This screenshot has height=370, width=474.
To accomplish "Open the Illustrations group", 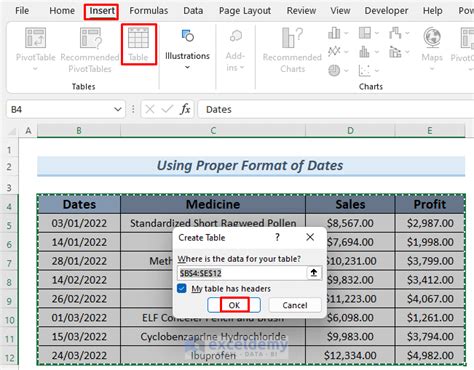I will [187, 49].
